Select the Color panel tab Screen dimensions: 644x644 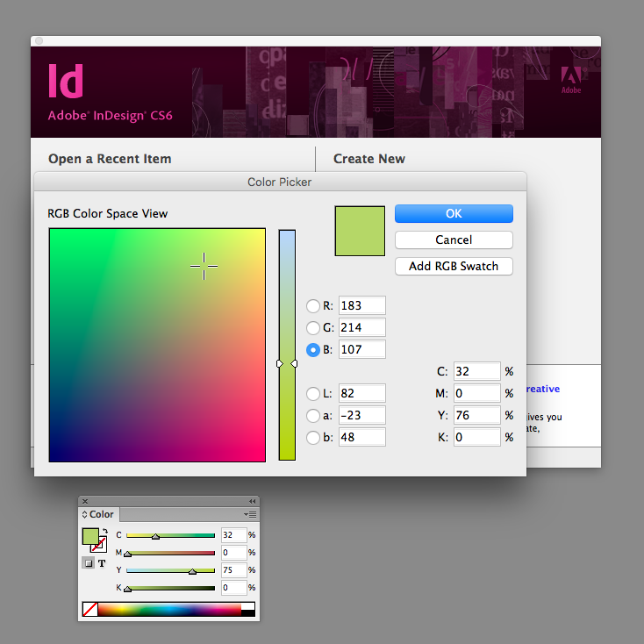coord(101,514)
